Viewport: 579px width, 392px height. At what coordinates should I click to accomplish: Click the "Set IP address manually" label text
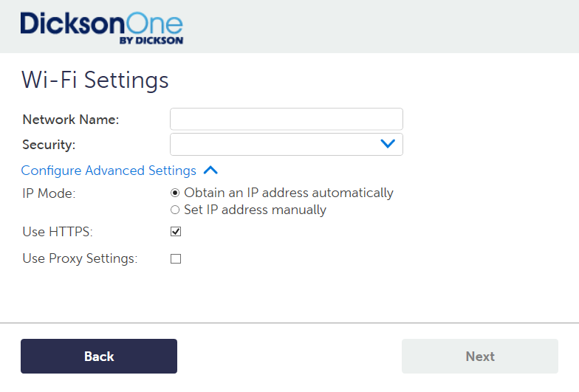click(255, 210)
